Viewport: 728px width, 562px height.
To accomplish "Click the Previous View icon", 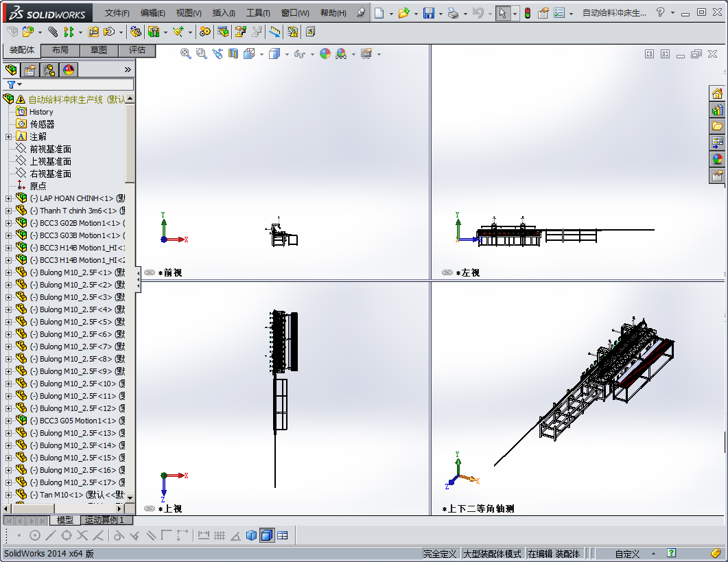I will pyautogui.click(x=218, y=54).
